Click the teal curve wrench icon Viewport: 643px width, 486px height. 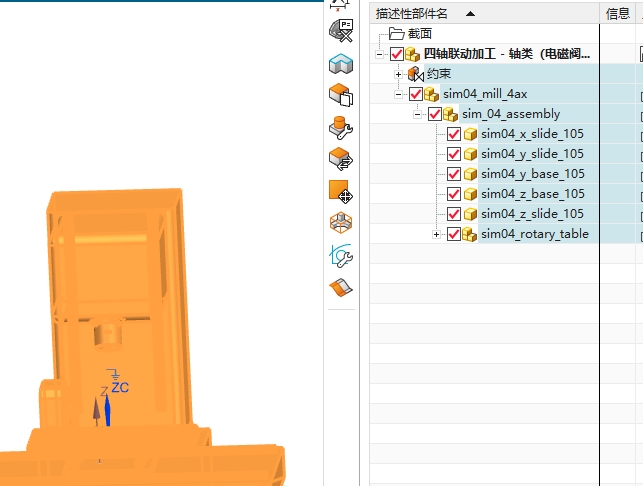click(x=342, y=256)
